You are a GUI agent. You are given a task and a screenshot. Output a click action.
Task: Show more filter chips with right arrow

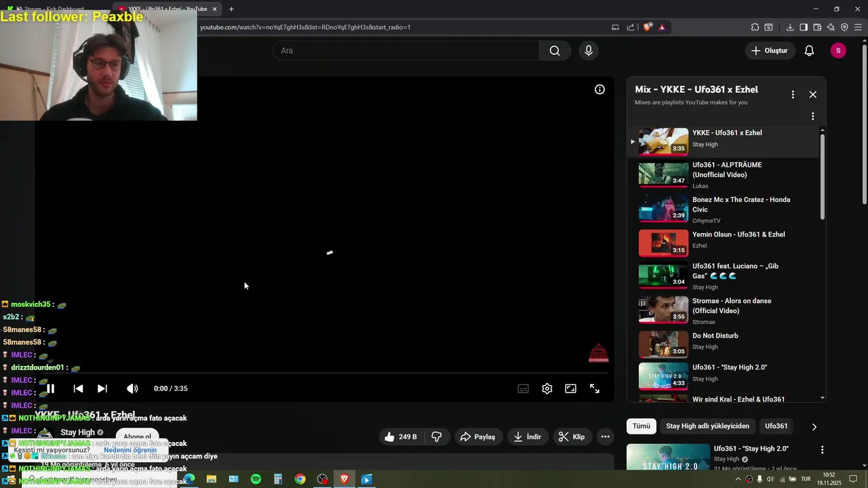[814, 427]
